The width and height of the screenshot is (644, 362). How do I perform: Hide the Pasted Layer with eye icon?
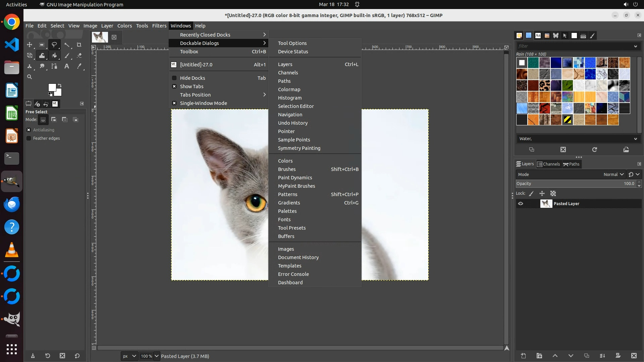pyautogui.click(x=521, y=204)
